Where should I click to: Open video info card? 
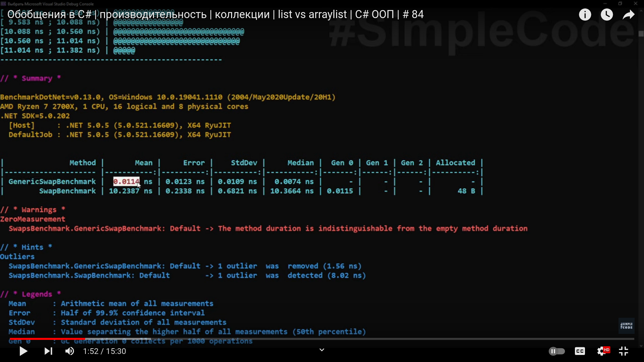pyautogui.click(x=585, y=14)
